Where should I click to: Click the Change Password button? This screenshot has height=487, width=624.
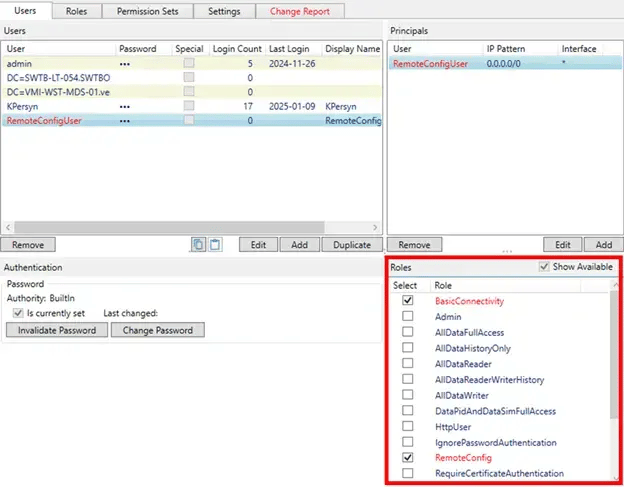coord(157,330)
